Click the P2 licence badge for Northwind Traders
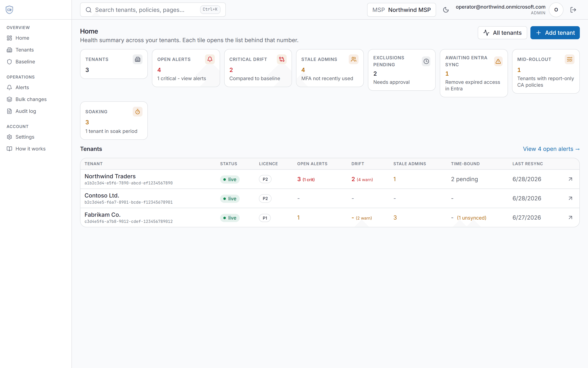The height and width of the screenshot is (368, 588). (x=265, y=179)
